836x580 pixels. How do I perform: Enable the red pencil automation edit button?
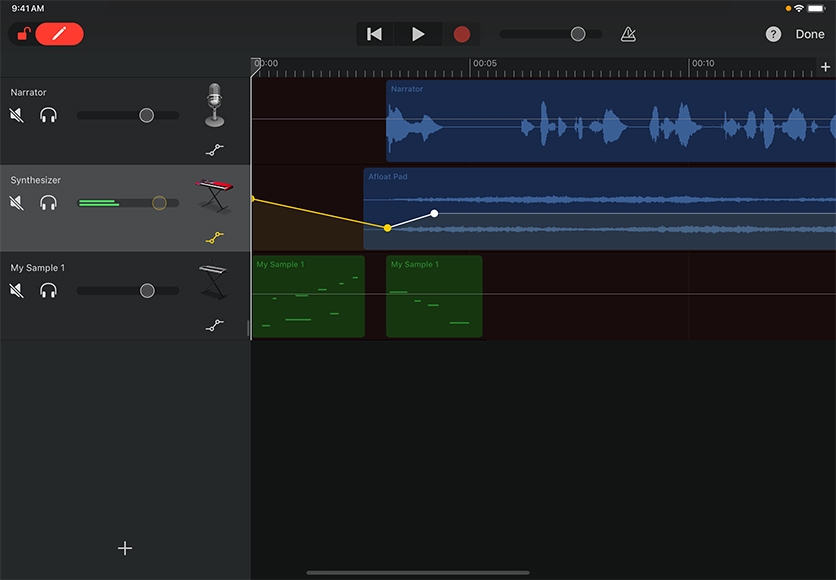click(x=59, y=34)
